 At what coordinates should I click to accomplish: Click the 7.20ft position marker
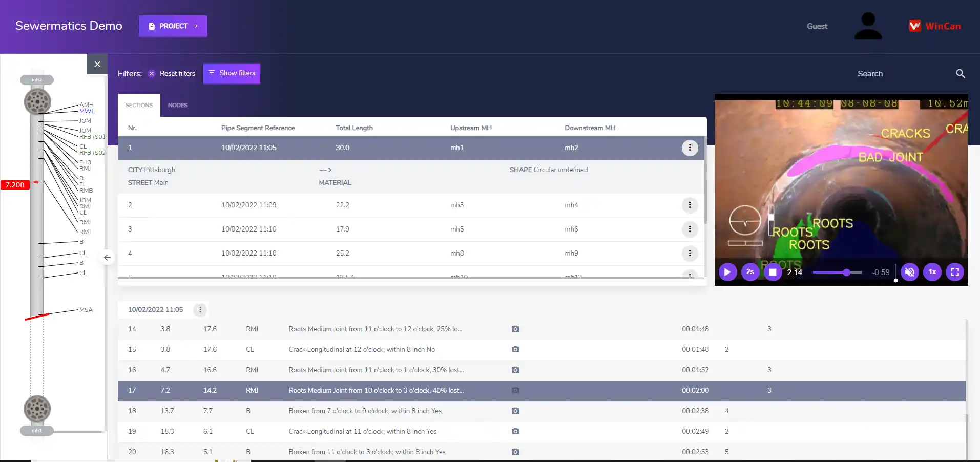(15, 185)
